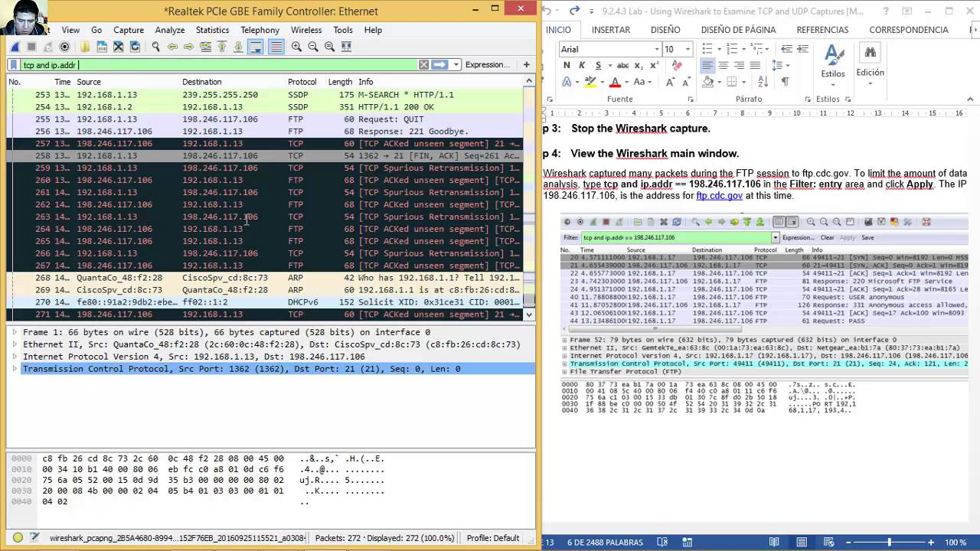The width and height of the screenshot is (980, 551).
Task: Reset packet text to normal size
Action: click(329, 47)
